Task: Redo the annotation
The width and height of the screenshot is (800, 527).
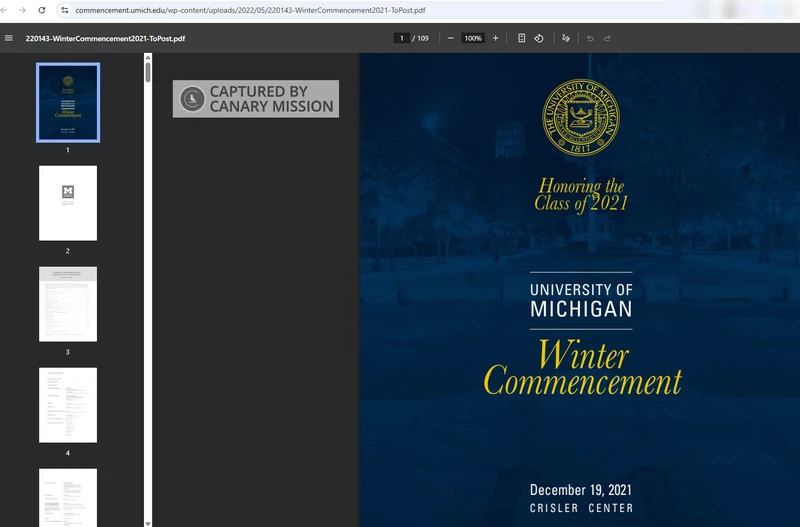Action: click(607, 38)
